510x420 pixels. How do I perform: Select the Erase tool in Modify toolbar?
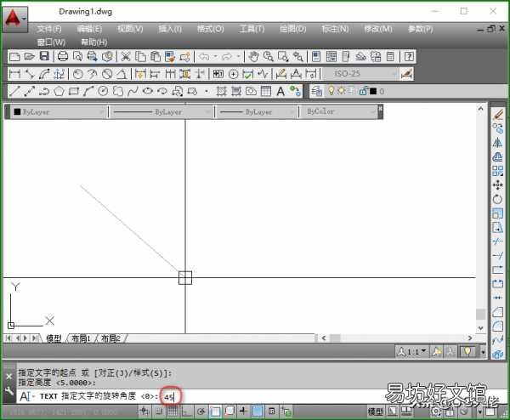click(x=497, y=114)
